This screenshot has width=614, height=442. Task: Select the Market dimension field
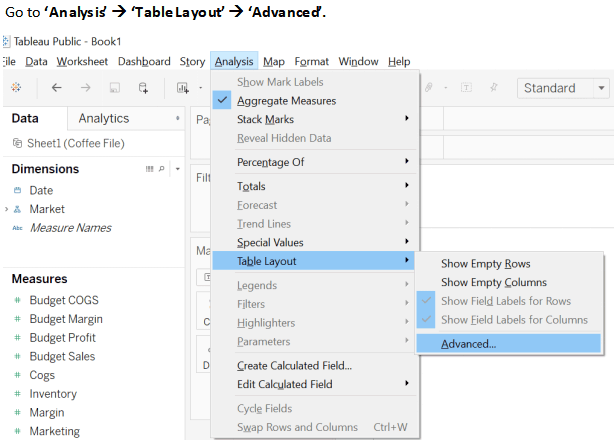tap(47, 209)
